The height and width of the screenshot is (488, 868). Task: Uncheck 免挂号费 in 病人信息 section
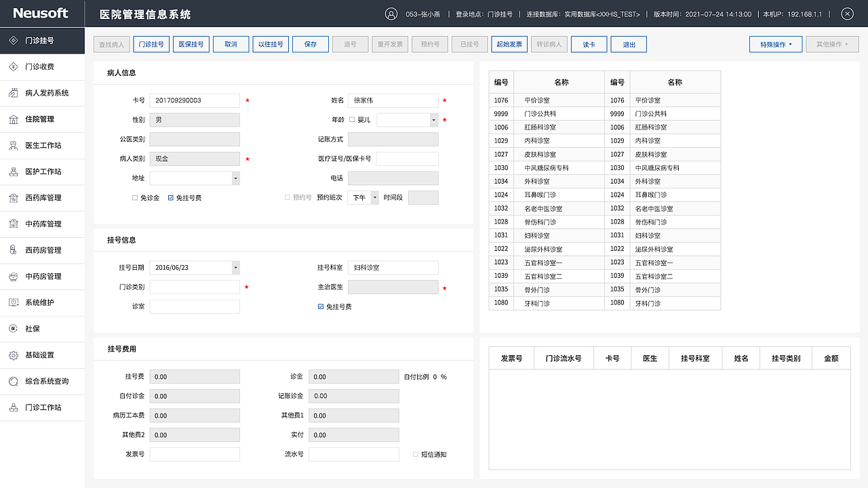[x=171, y=198]
